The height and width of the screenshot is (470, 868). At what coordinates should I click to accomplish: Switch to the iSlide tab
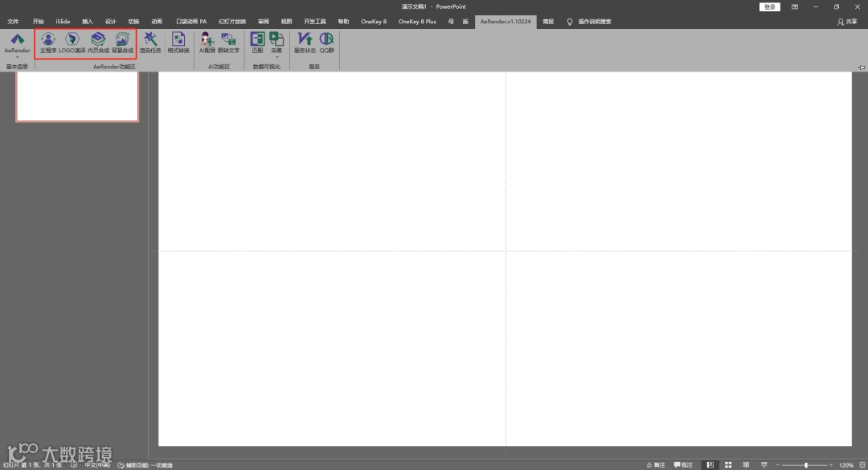pyautogui.click(x=63, y=22)
